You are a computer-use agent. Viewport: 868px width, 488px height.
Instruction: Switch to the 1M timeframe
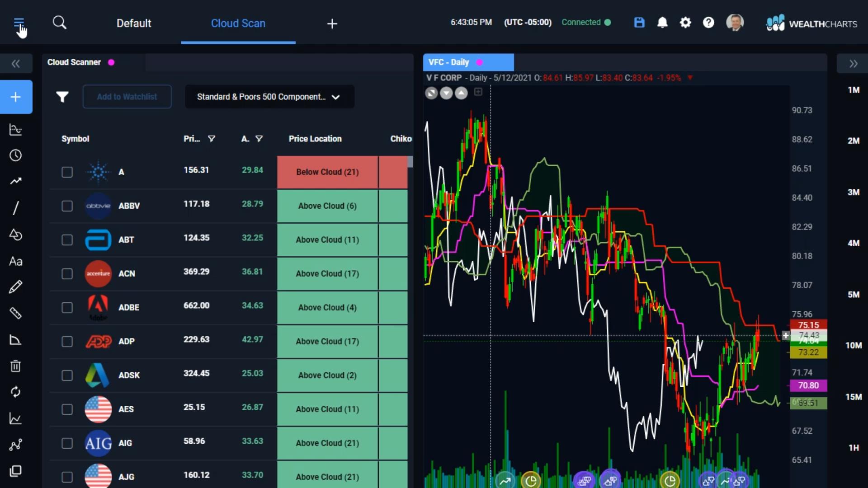point(853,90)
